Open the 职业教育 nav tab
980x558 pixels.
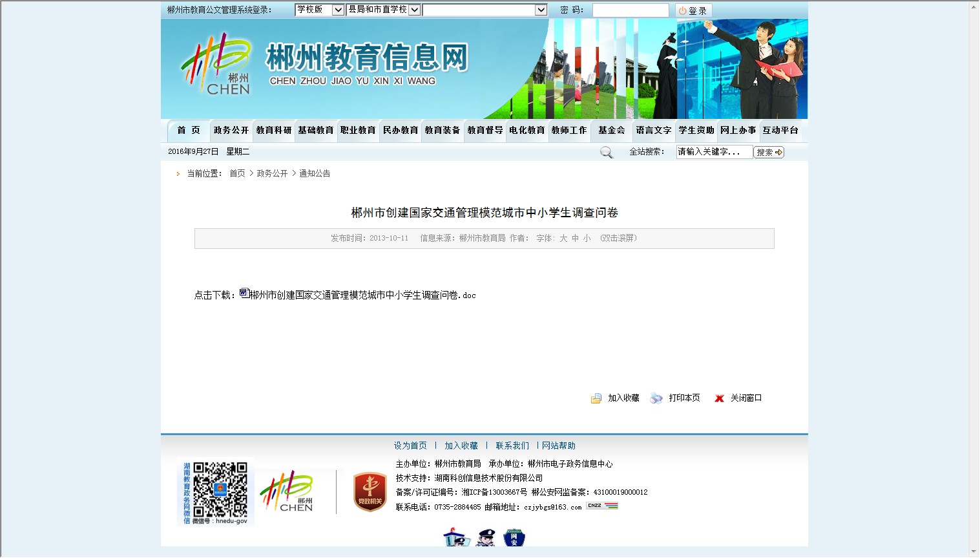point(358,131)
